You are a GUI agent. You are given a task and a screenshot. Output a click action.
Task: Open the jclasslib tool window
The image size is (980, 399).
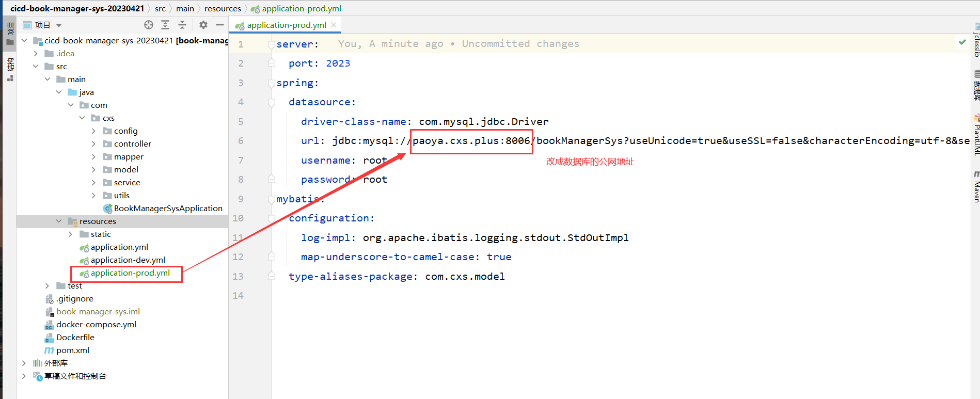tap(976, 40)
